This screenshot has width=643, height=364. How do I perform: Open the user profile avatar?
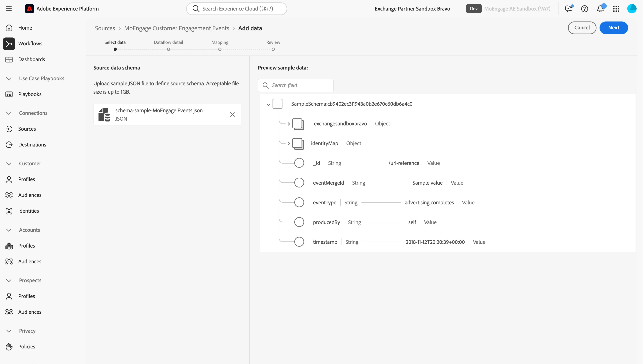click(632, 9)
